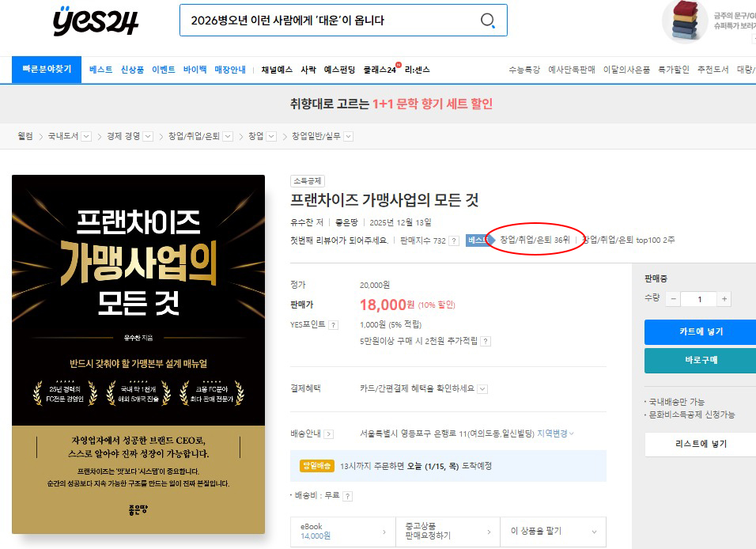Expand 카드/간편결제 혜택 details

pos(482,388)
